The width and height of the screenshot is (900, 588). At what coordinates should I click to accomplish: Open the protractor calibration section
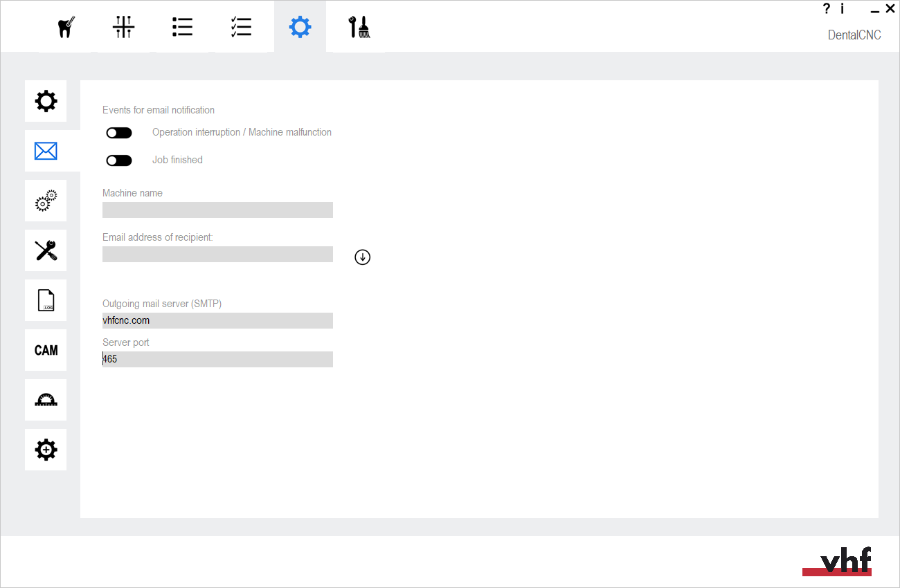[x=46, y=400]
